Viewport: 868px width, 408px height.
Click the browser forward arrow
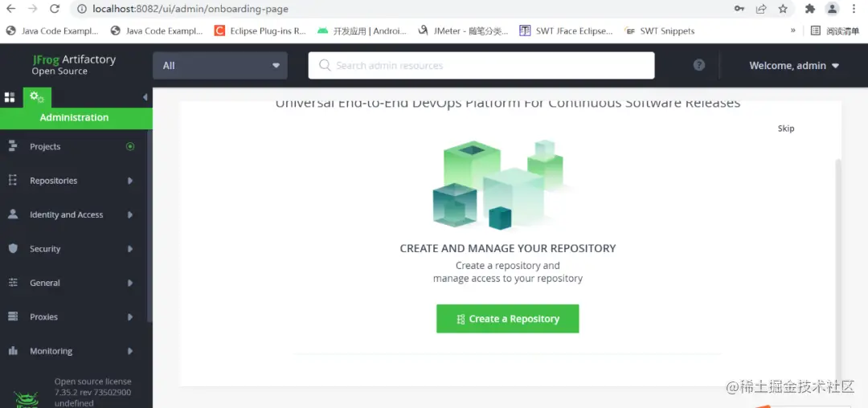(33, 9)
